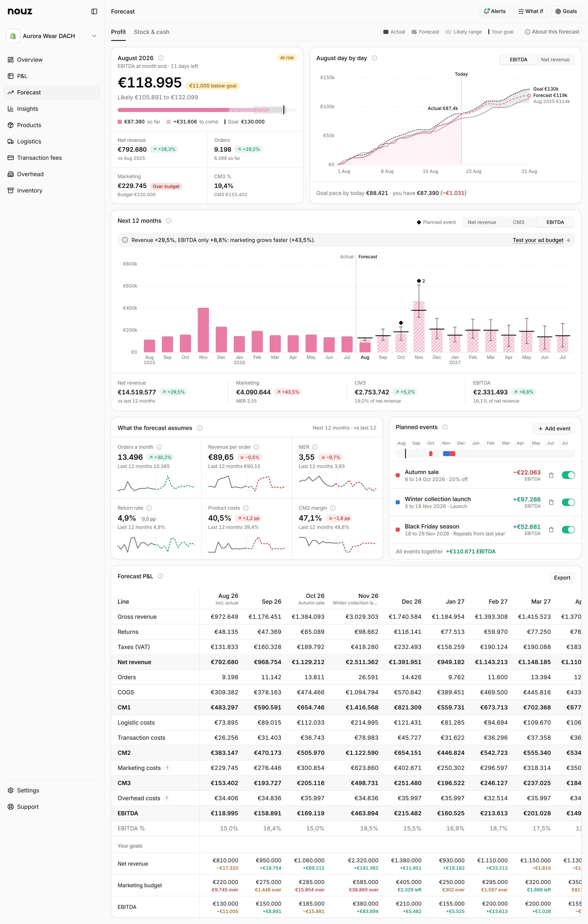Screen dimensions: 588x924
Task: Open the Goals button
Action: (x=566, y=11)
